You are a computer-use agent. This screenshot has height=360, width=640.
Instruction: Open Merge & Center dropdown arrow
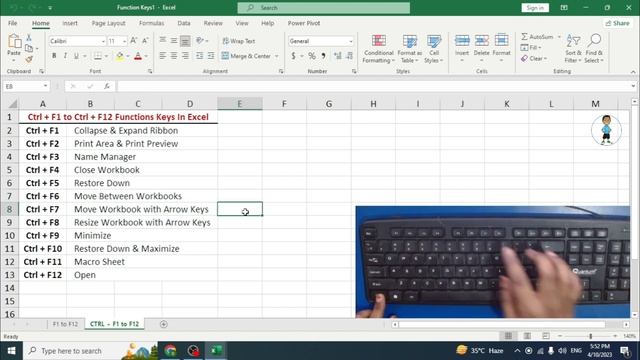277,56
